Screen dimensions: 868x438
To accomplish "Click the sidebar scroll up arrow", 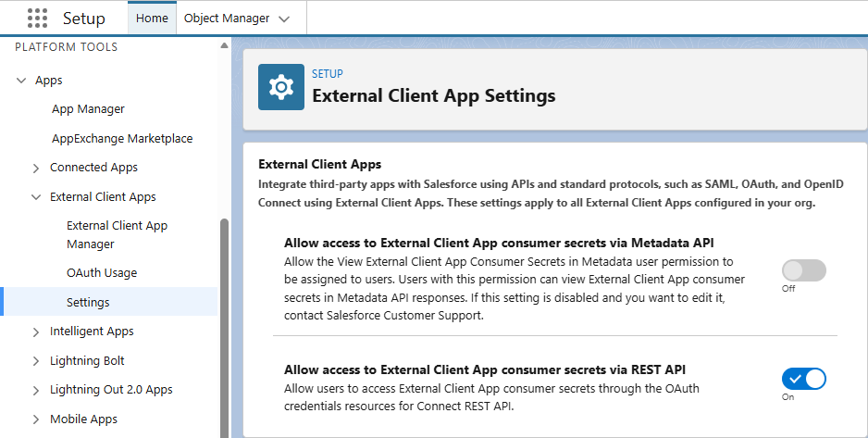I will (x=224, y=45).
